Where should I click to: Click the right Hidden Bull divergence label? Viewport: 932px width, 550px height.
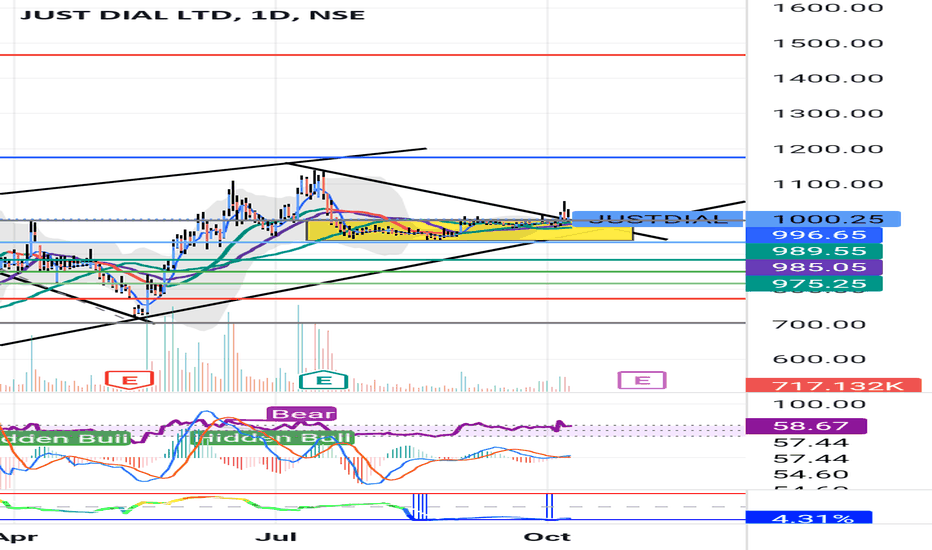point(272,438)
